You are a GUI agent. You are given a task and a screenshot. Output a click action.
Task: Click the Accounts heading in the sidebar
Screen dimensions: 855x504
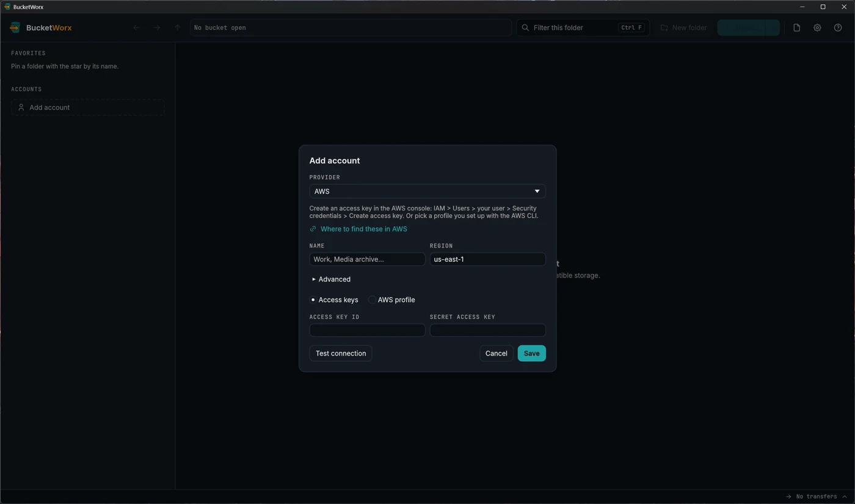[x=26, y=89]
